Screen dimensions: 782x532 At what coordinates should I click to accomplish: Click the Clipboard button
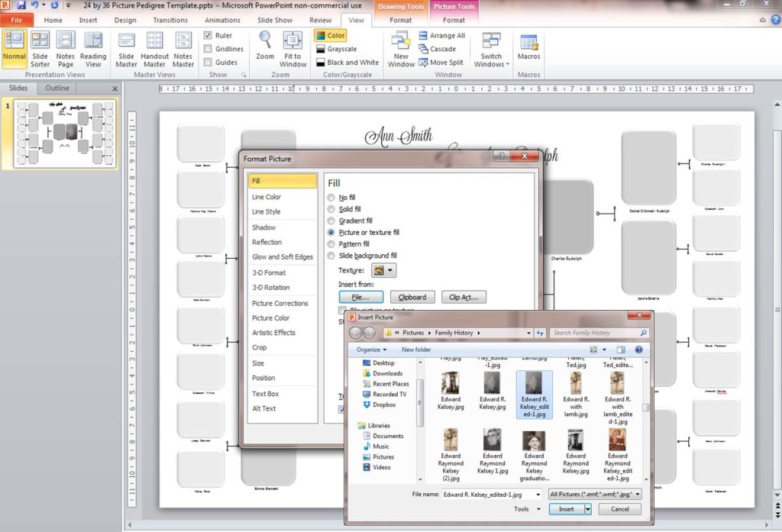412,297
